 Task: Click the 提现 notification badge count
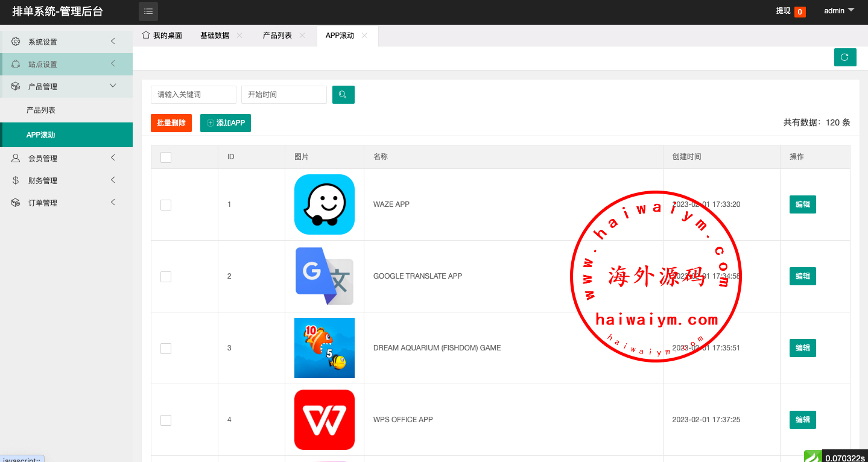(800, 11)
